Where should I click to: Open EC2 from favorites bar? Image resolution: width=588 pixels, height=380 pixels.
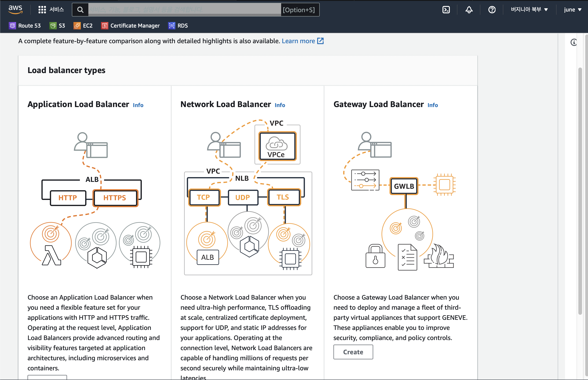pos(83,26)
